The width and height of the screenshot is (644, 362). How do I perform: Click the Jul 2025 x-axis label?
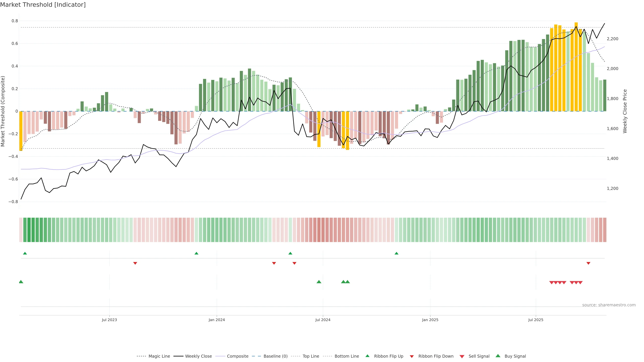536,320
